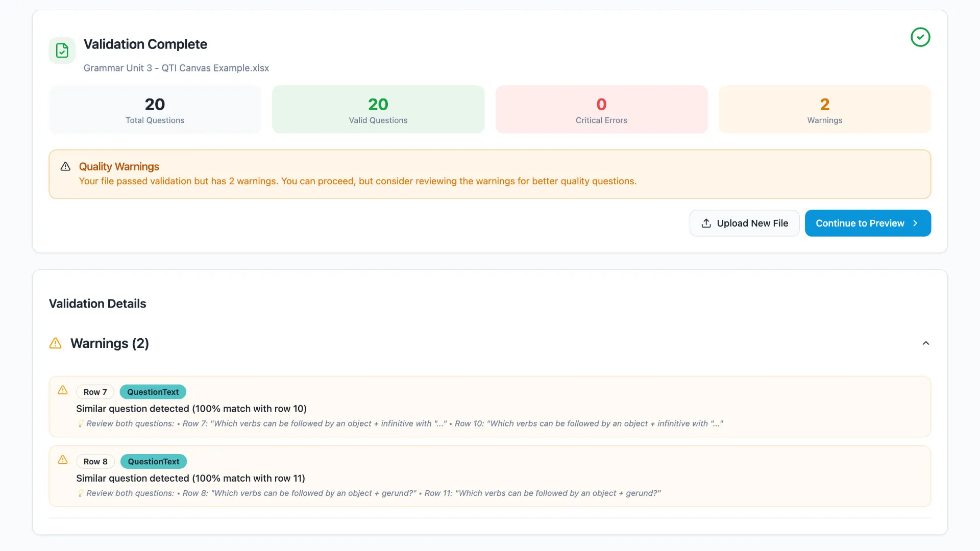Open the Row 8 similar question warning entry

pos(490,479)
